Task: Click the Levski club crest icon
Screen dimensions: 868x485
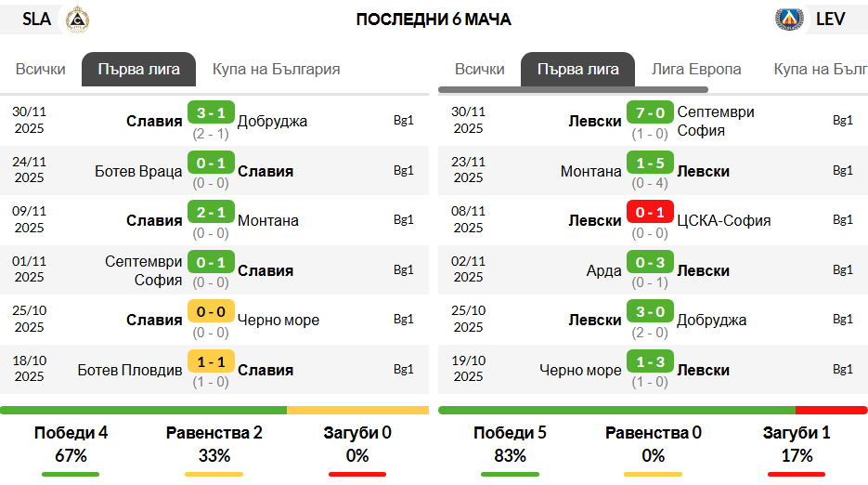Action: 789,20
